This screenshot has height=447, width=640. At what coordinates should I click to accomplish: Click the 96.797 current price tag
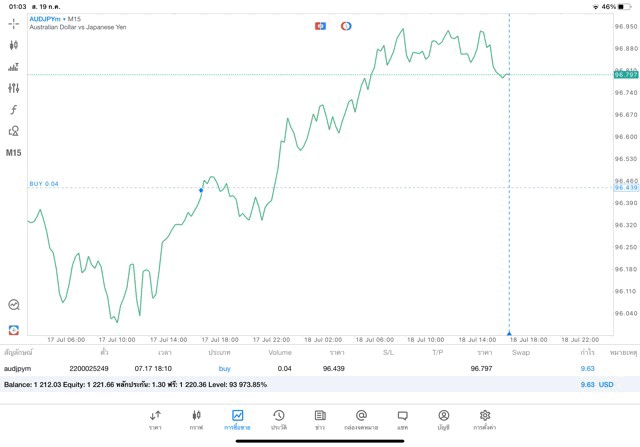click(626, 74)
